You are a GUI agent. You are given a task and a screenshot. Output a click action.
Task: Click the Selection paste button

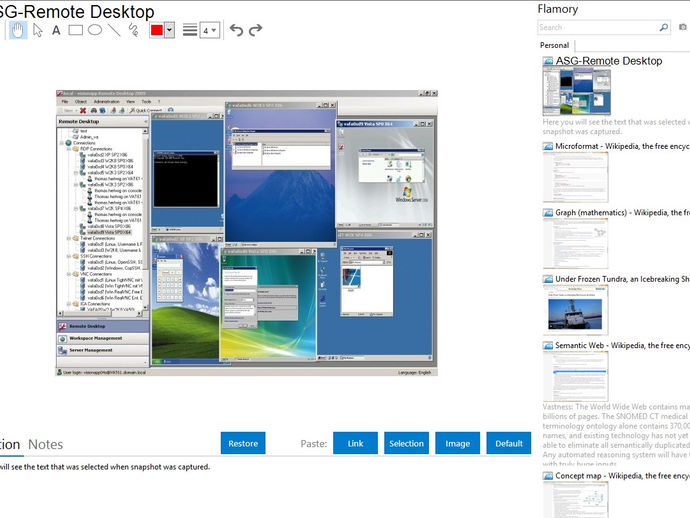coord(406,443)
